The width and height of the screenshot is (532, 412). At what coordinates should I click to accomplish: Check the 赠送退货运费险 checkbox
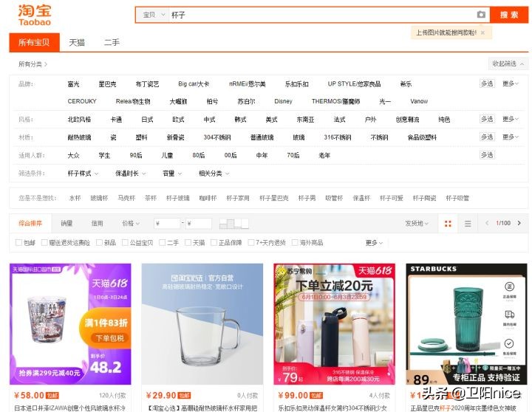[x=44, y=242]
